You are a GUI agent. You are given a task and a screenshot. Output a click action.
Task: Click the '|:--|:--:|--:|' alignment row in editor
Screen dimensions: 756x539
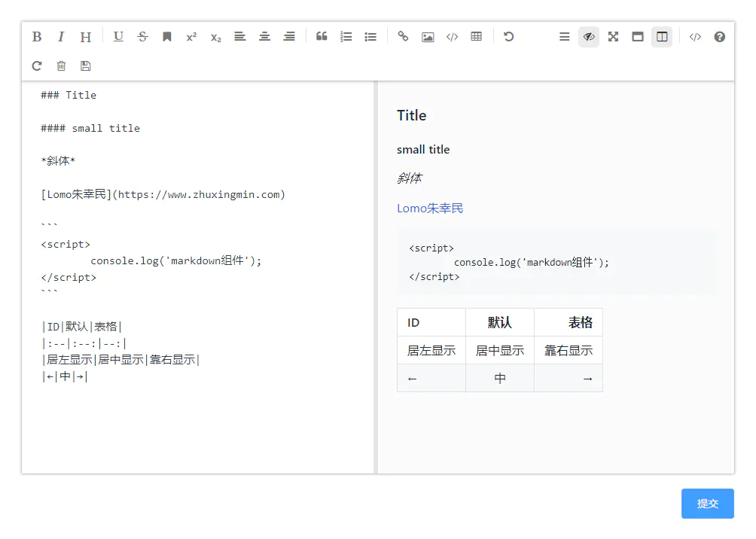[x=84, y=344]
